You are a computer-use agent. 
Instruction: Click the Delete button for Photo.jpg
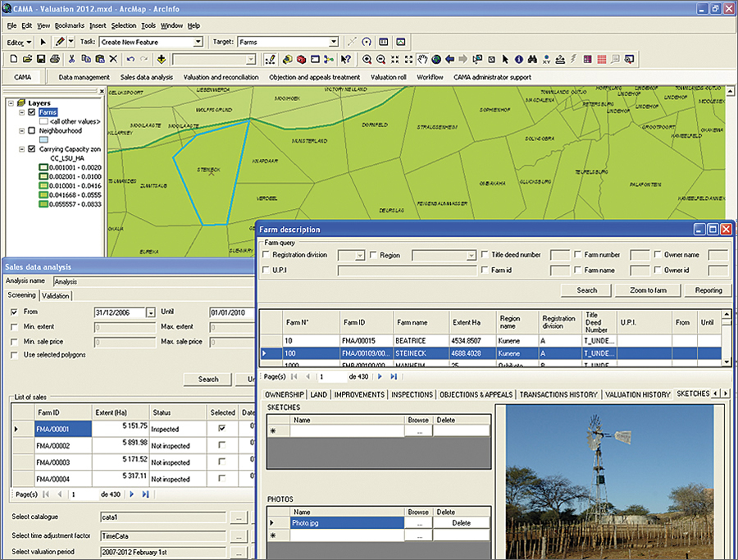click(x=461, y=522)
